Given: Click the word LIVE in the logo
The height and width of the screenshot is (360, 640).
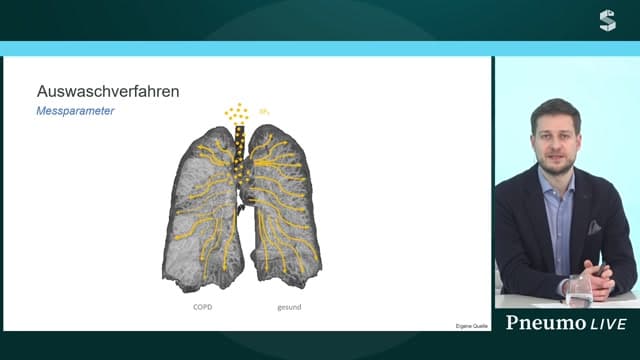Looking at the screenshot, I should click(x=608, y=324).
